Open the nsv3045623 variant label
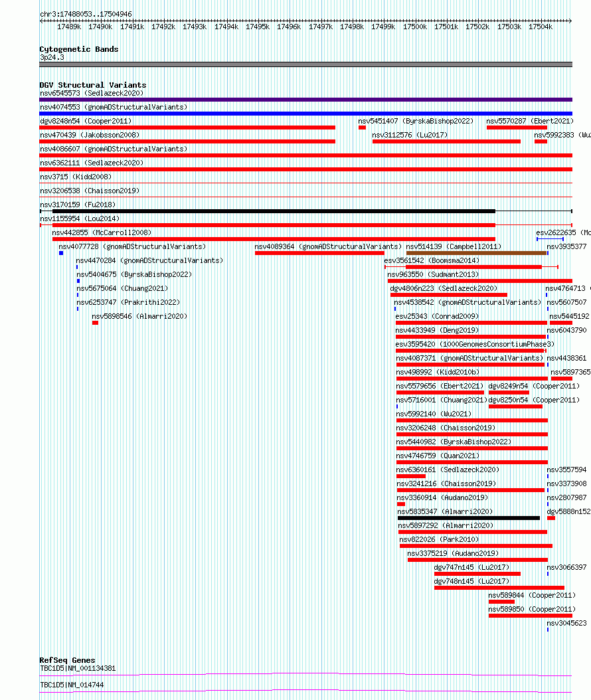 pyautogui.click(x=567, y=623)
